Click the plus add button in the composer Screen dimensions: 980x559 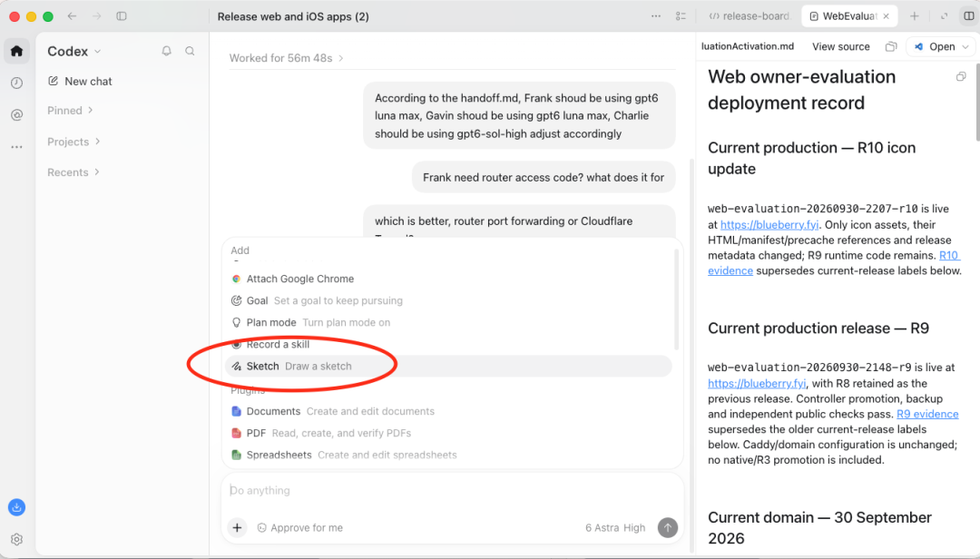click(x=237, y=528)
